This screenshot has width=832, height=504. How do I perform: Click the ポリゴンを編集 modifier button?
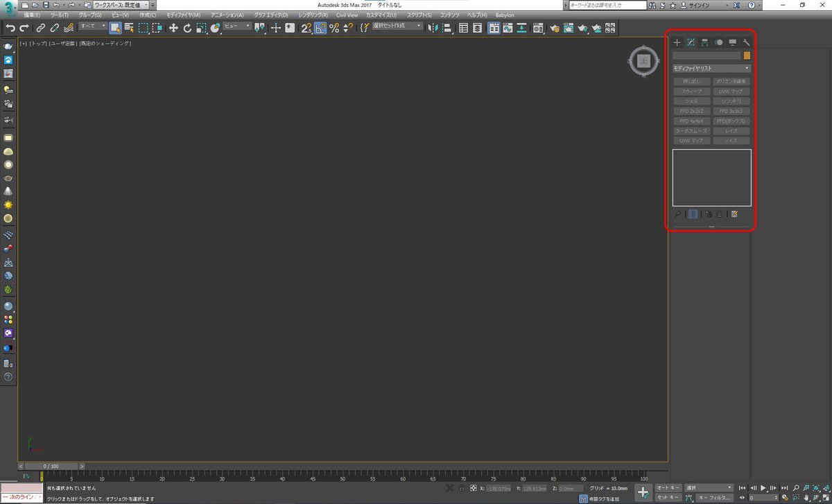click(731, 81)
